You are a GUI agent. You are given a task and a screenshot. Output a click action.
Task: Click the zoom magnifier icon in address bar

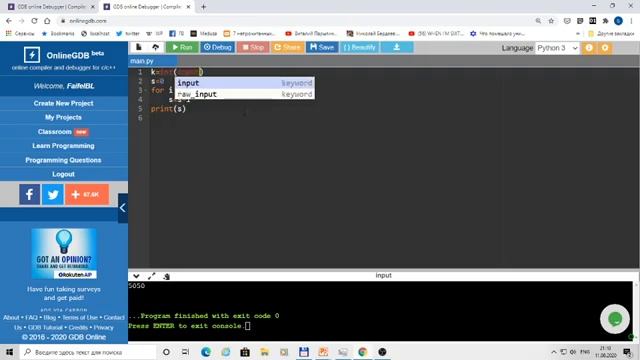538,21
